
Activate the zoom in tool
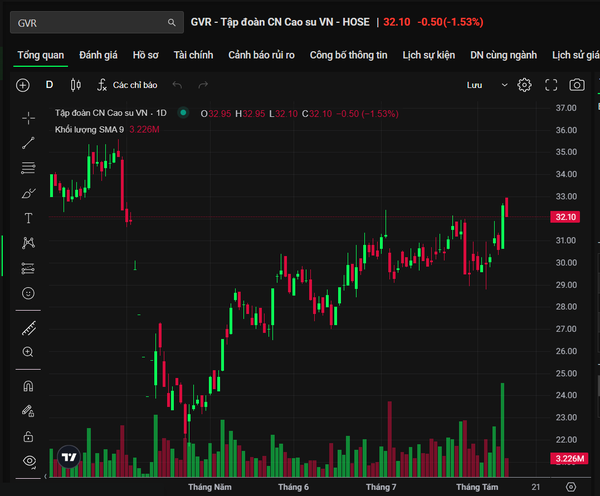pyautogui.click(x=28, y=352)
